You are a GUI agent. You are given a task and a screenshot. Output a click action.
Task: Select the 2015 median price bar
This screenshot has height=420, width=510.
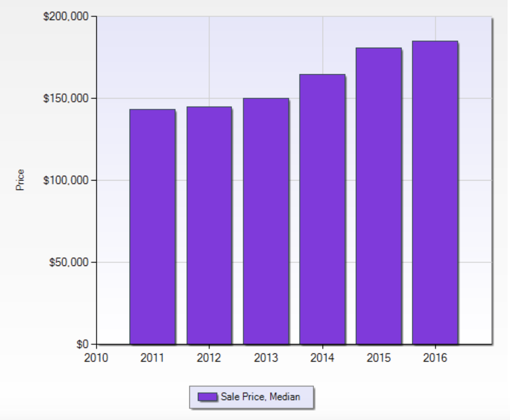click(378, 196)
